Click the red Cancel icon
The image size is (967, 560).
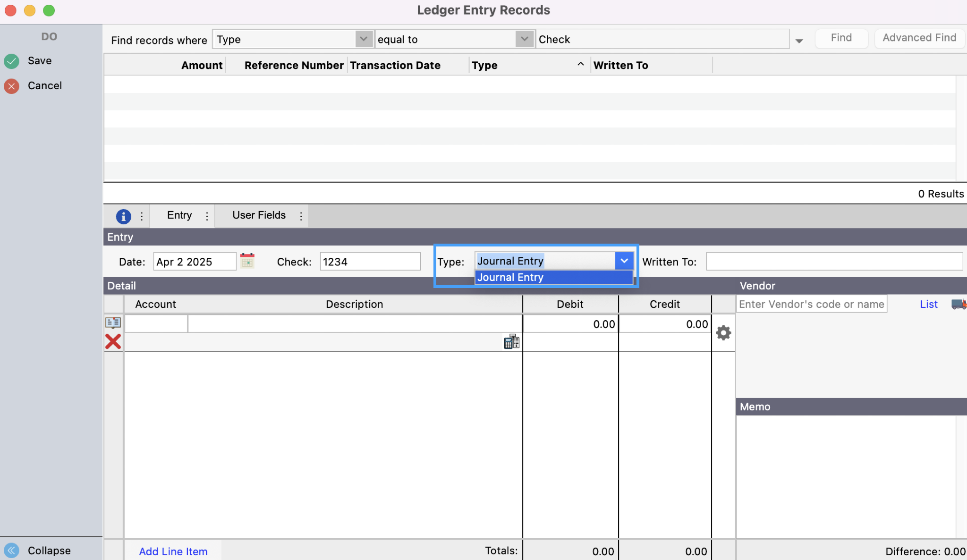click(x=12, y=86)
